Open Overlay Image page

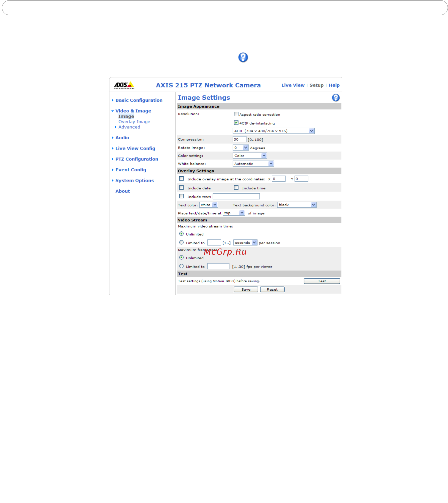tap(134, 122)
